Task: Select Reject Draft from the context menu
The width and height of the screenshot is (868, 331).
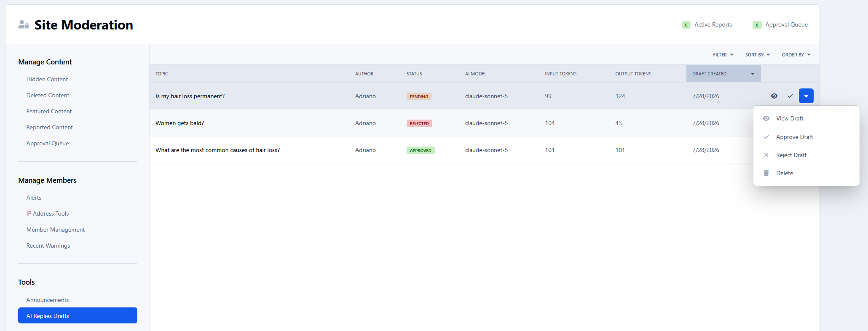Action: (791, 155)
